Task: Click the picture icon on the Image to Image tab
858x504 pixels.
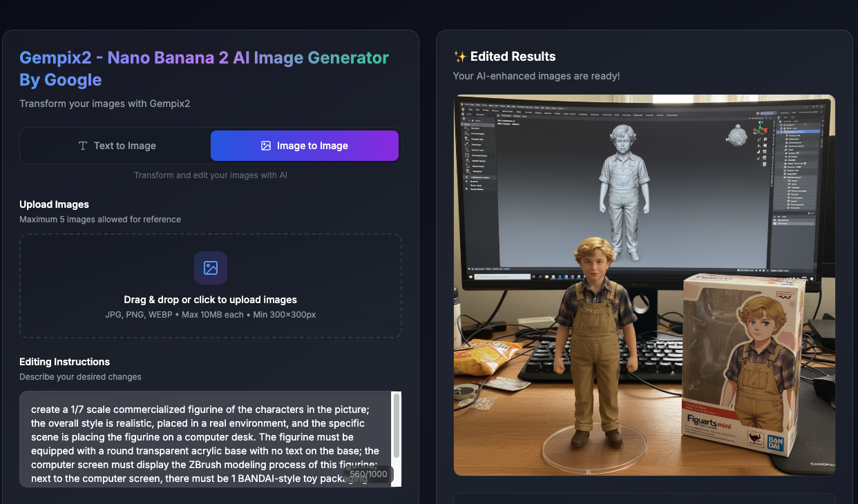Action: [267, 146]
